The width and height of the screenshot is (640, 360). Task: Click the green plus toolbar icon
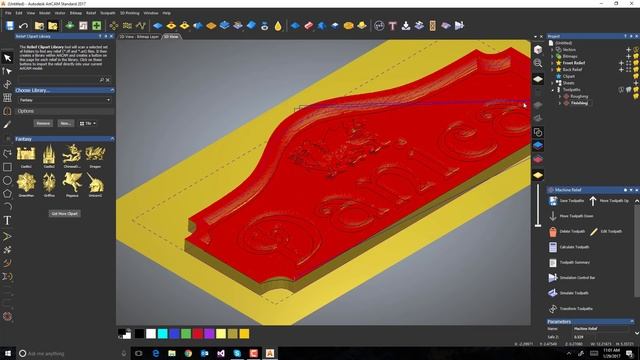(97, 26)
